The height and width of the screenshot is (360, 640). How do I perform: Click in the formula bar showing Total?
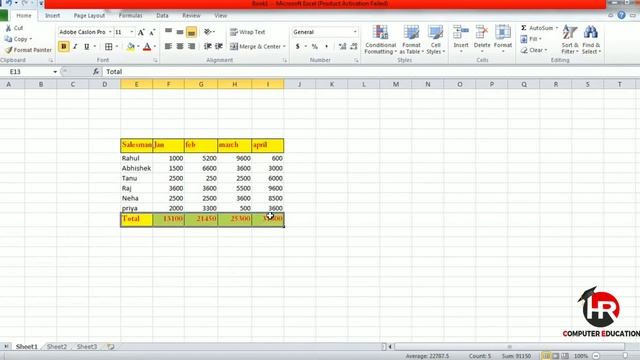[x=371, y=72]
